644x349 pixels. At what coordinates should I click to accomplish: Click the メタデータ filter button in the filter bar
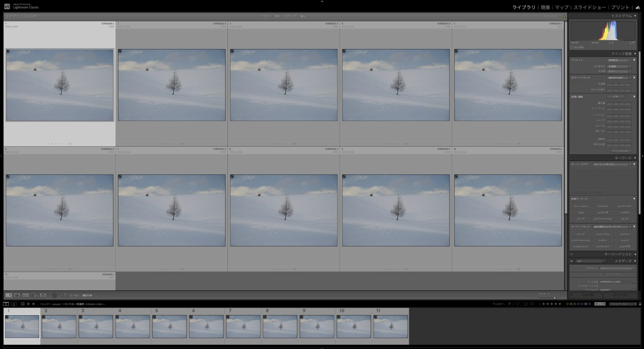pyautogui.click(x=290, y=16)
